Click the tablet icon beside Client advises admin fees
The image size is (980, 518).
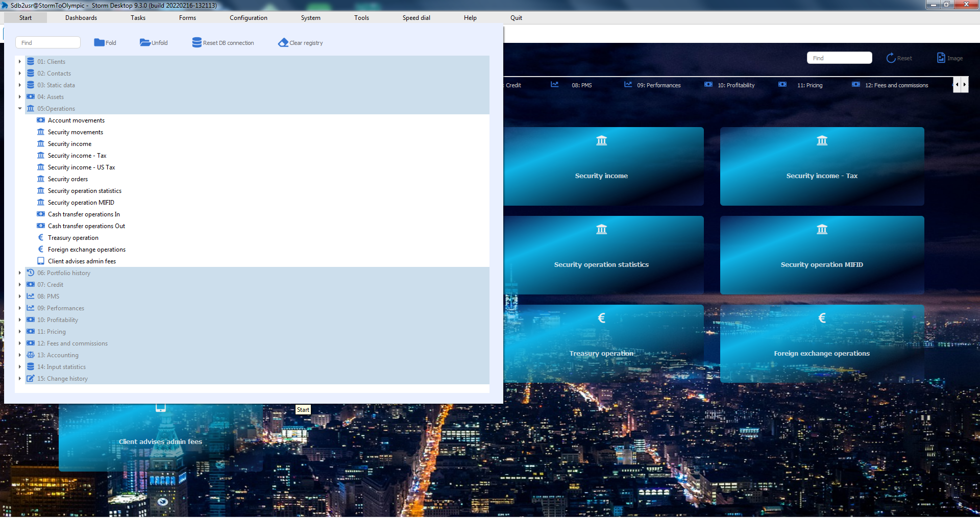coord(41,261)
